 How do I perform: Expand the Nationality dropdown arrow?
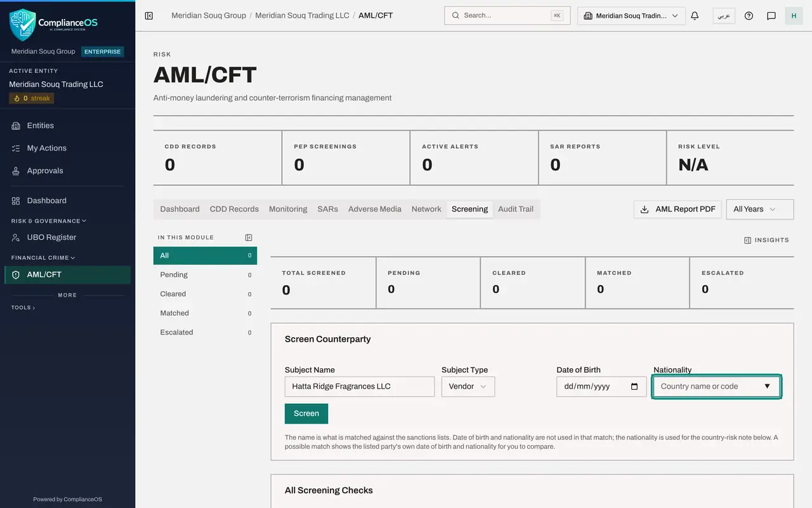tap(767, 386)
